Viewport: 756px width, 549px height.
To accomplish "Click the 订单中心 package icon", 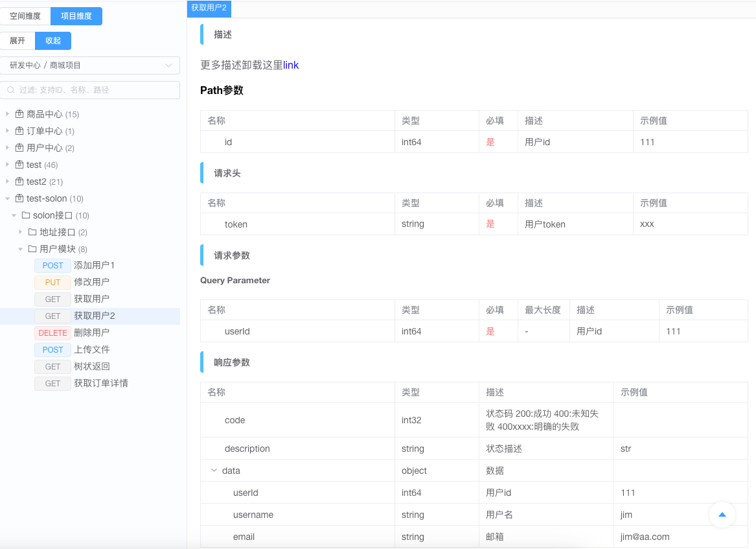I will (19, 131).
